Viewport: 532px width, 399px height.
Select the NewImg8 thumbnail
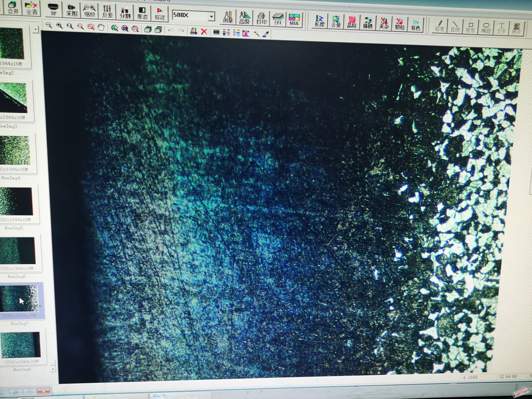21,345
